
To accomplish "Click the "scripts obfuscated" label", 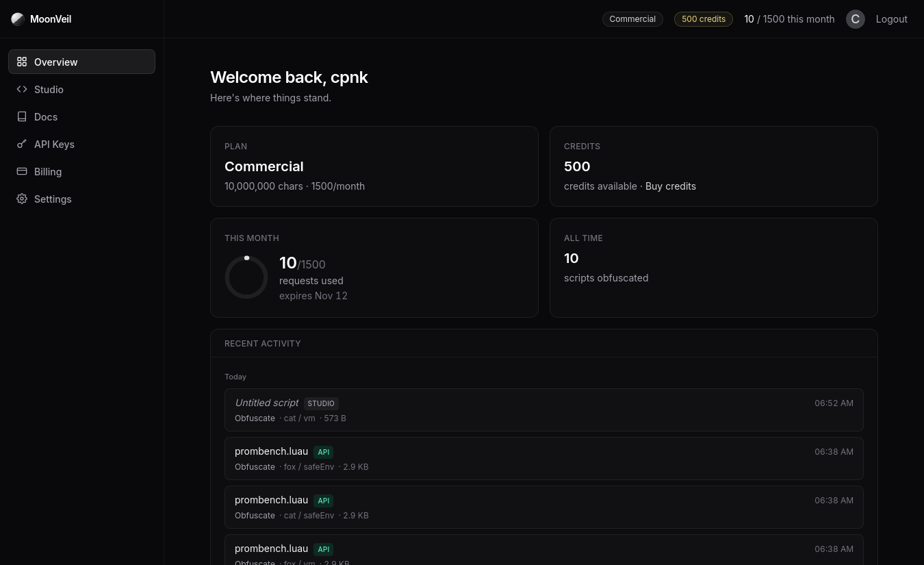I will pyautogui.click(x=606, y=278).
